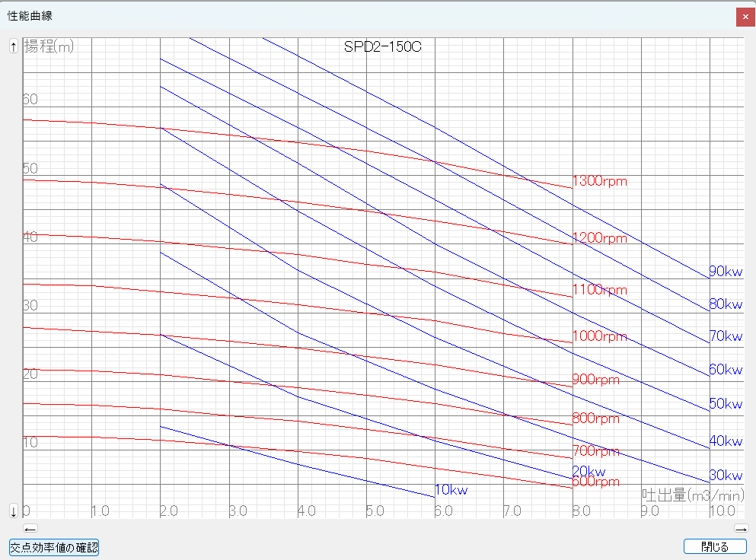Click the 性能曲線 window title text
This screenshot has width=756, height=560.
pos(30,15)
